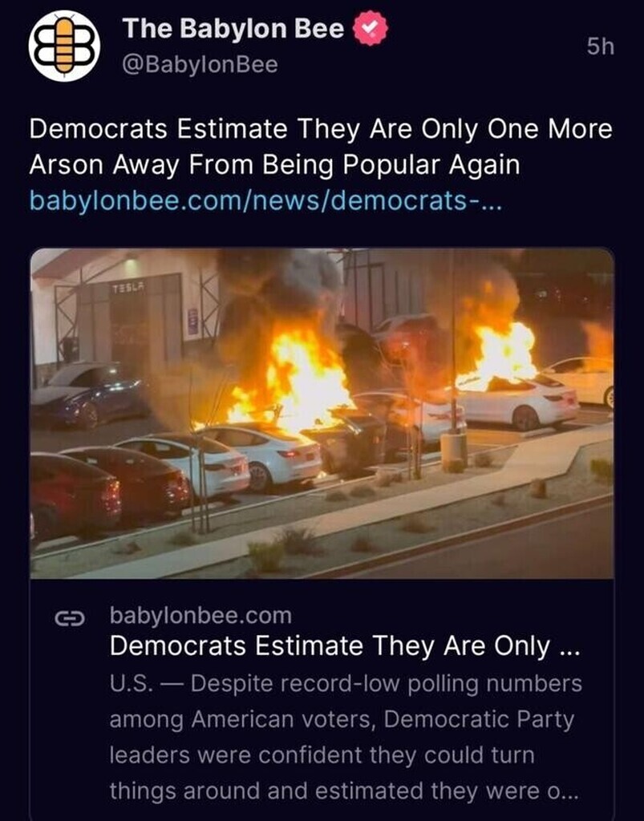Visit the @BabylonBee handle

point(200,65)
